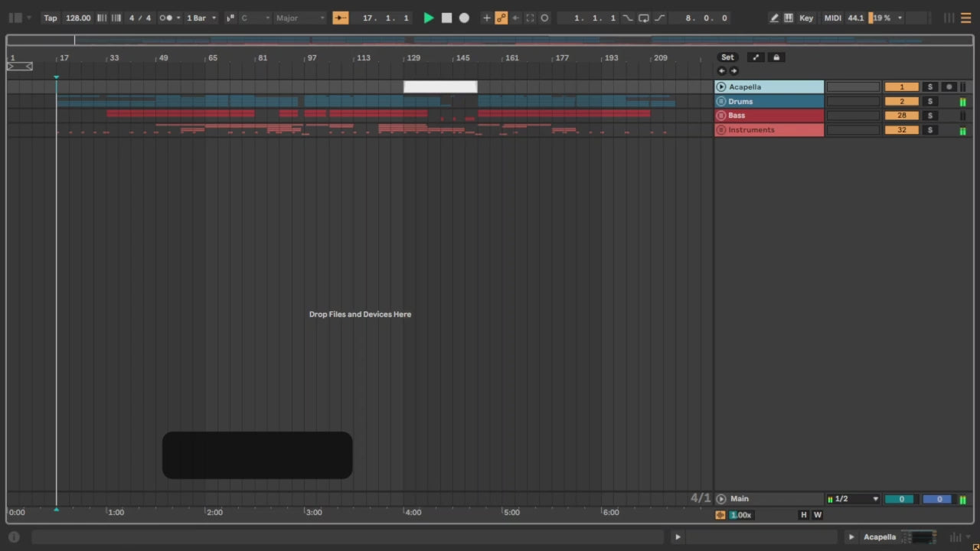Unfold the Drums group track
980x551 pixels.
[x=720, y=102]
